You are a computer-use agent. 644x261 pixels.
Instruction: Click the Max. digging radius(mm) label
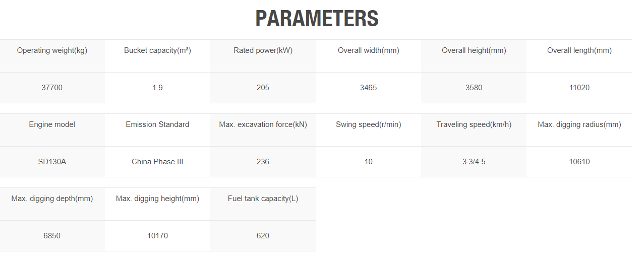[579, 124]
